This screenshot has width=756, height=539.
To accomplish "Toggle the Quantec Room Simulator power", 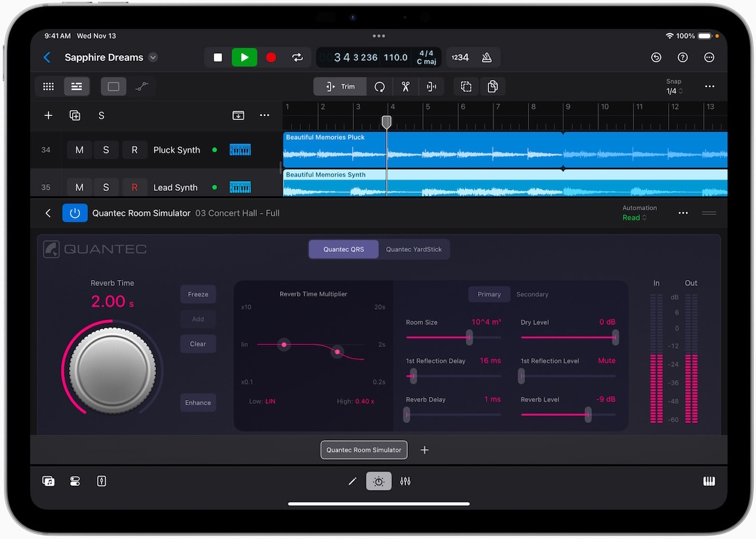I will (75, 213).
